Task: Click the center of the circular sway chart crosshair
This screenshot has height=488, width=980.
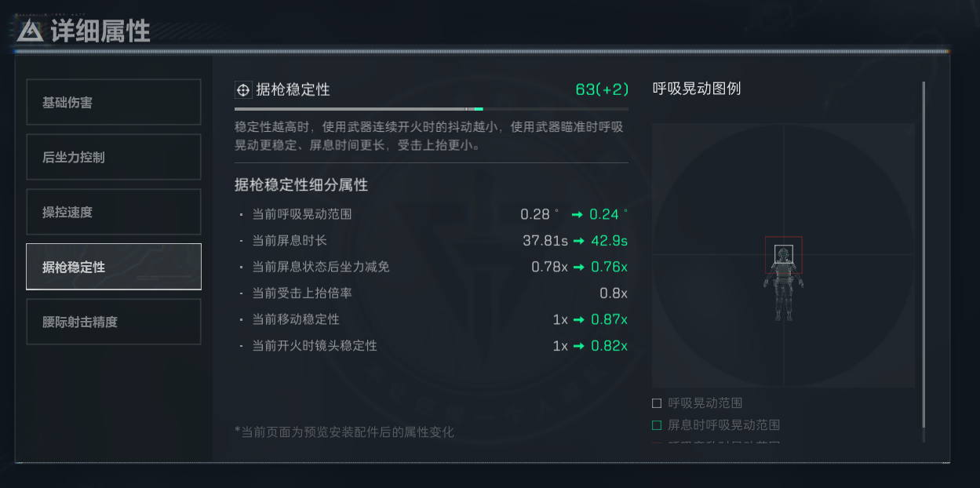Action: pyautogui.click(x=782, y=254)
